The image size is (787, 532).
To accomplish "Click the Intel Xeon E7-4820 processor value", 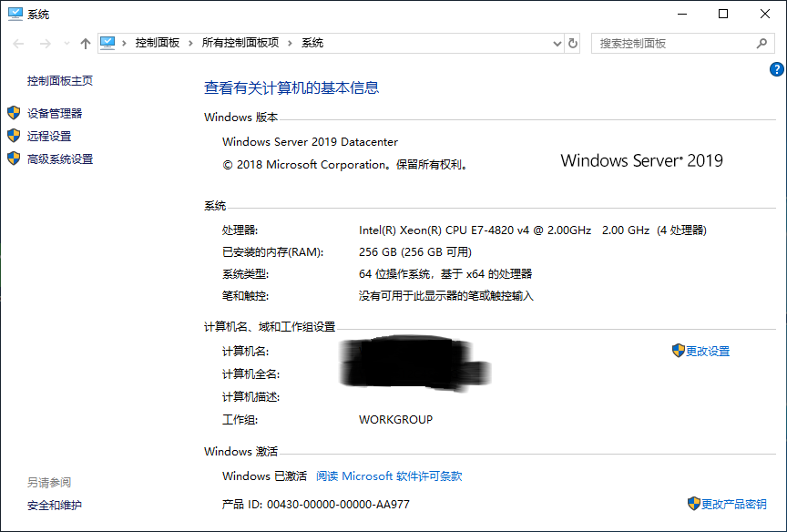I will click(533, 230).
